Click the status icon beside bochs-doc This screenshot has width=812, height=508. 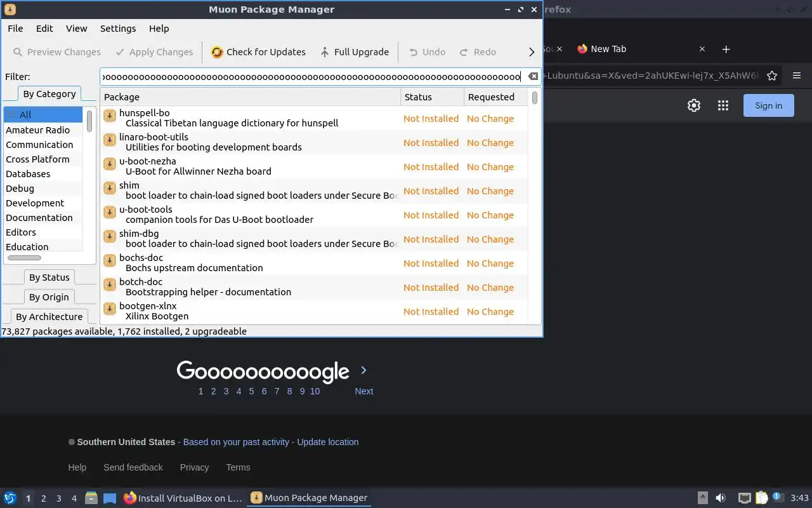(x=110, y=260)
